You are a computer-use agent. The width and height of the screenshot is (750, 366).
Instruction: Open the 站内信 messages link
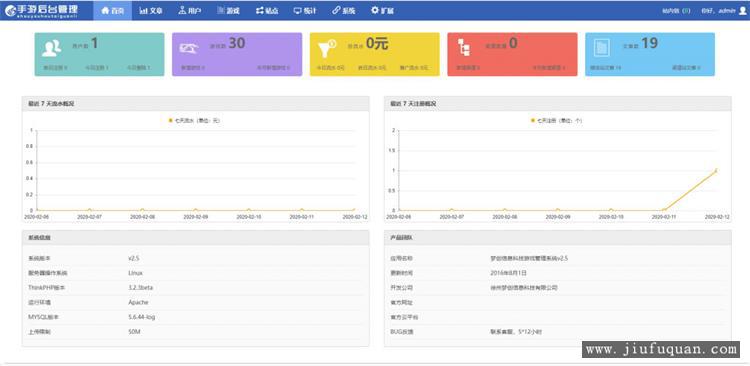[x=676, y=11]
